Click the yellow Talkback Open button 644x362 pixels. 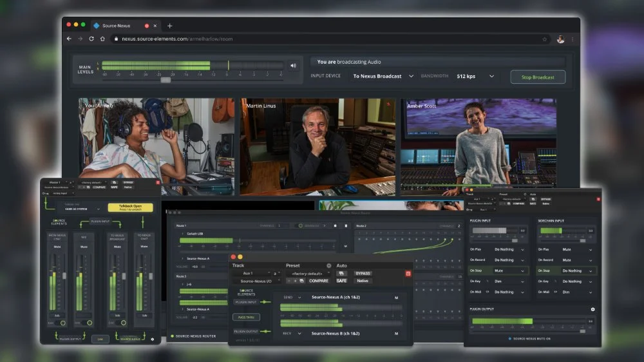point(130,207)
